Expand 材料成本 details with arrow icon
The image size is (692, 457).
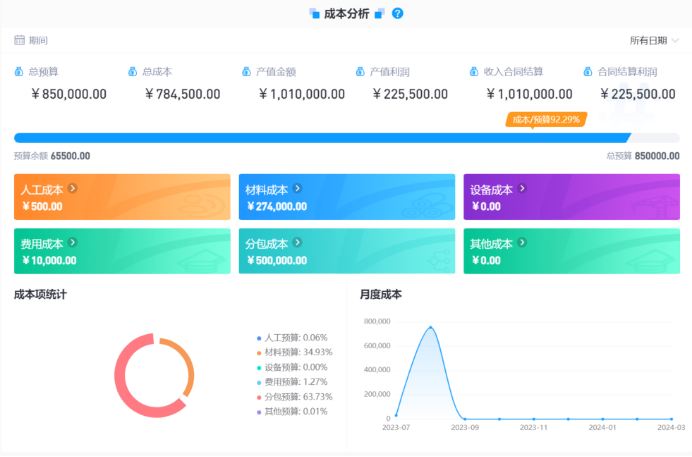pyautogui.click(x=297, y=188)
